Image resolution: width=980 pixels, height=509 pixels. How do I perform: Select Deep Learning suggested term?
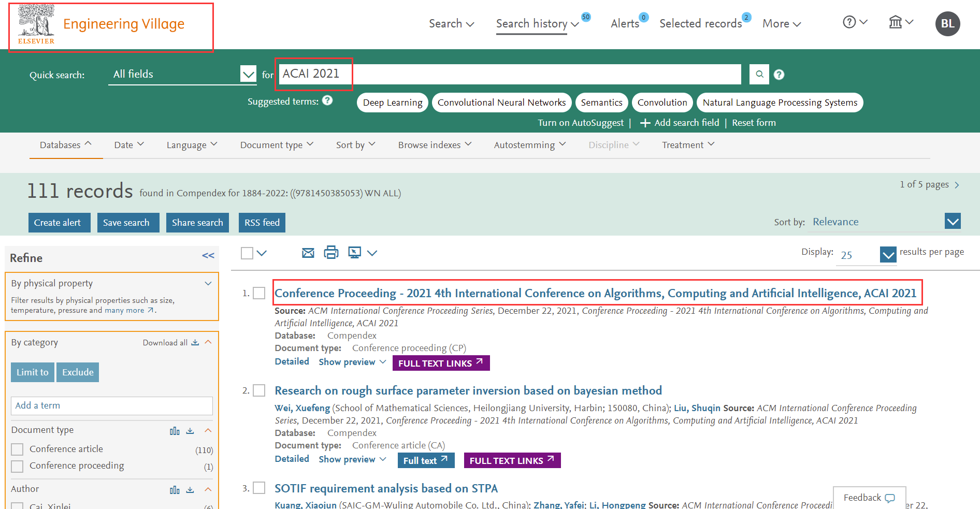click(x=393, y=103)
